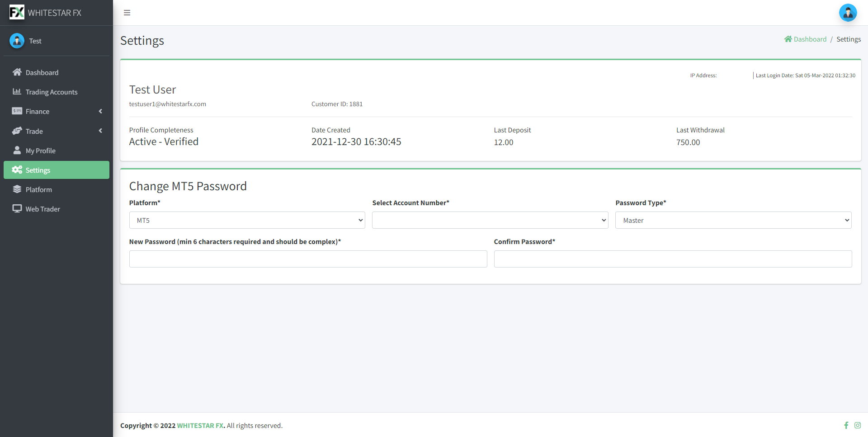This screenshot has width=868, height=437.
Task: Open the Password Type Master dropdown
Action: pyautogui.click(x=733, y=220)
